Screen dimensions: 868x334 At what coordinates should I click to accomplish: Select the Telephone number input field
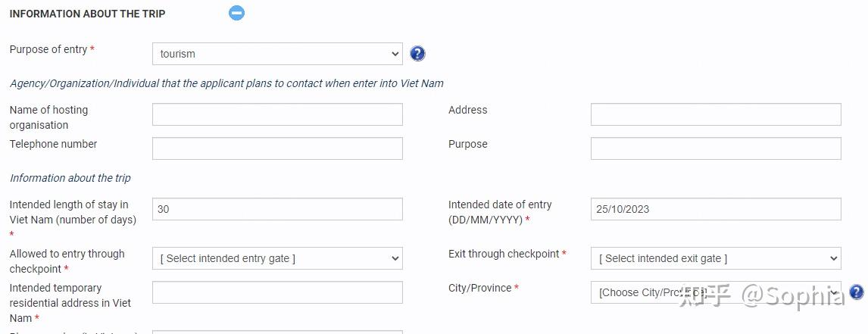click(x=277, y=148)
